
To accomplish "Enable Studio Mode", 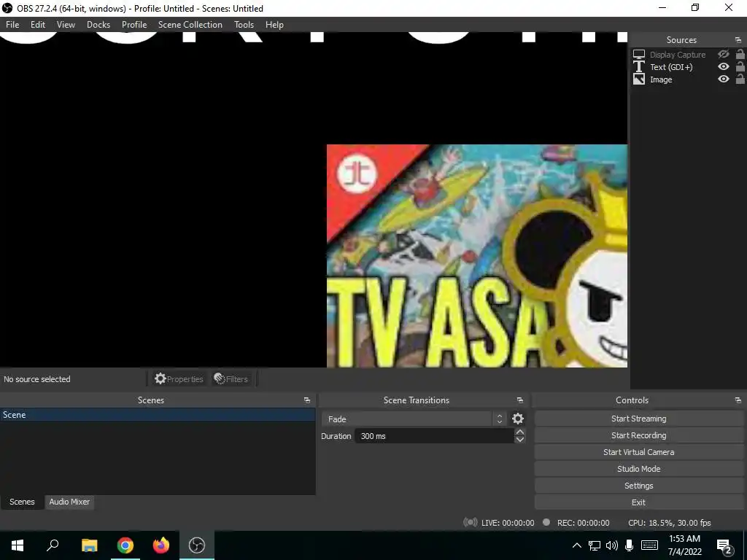I will 638,469.
